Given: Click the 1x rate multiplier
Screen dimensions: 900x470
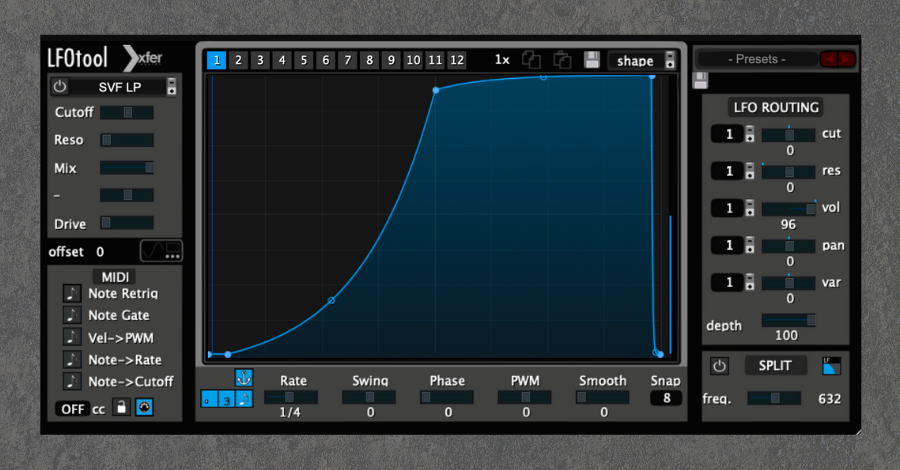Looking at the screenshot, I should [x=502, y=60].
